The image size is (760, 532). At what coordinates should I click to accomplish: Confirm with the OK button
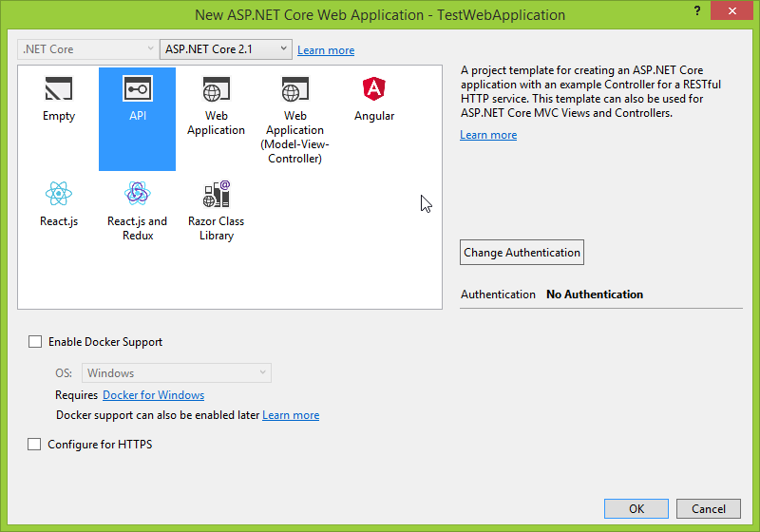pos(636,509)
